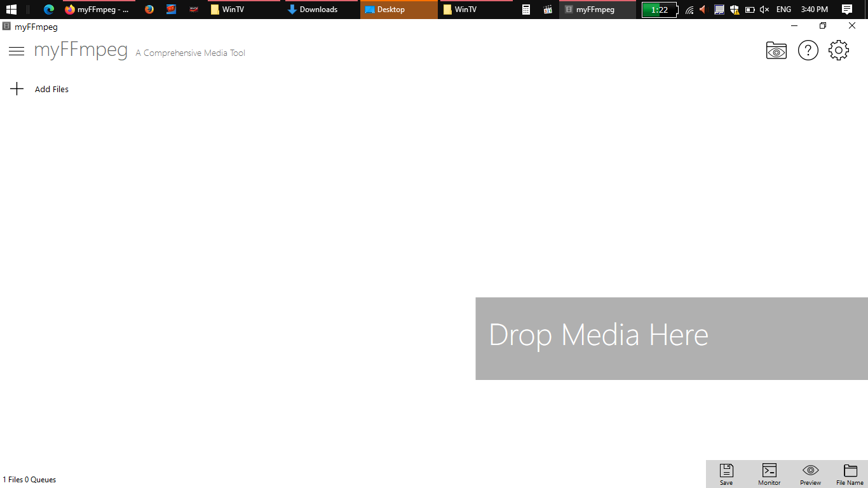Click the small battery tray icon
Image resolution: width=868 pixels, height=488 pixels.
pyautogui.click(x=750, y=10)
